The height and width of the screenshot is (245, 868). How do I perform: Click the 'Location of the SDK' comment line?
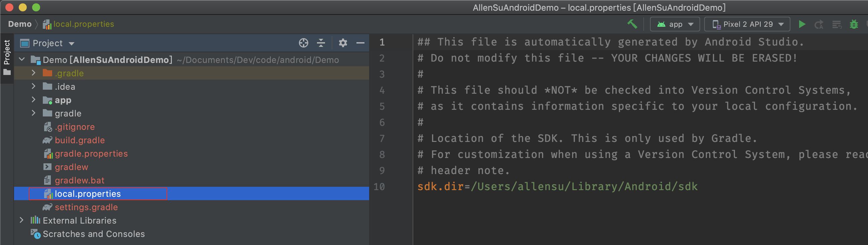point(587,138)
